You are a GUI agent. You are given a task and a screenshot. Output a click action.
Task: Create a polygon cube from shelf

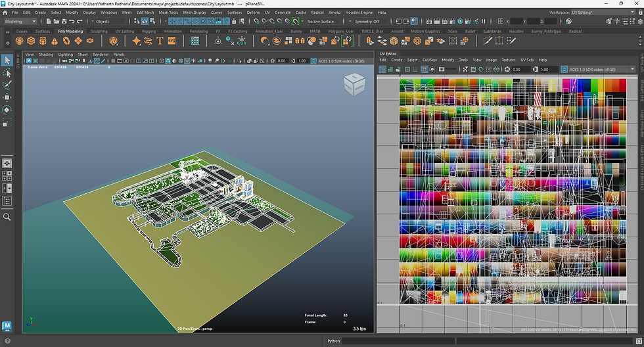[x=31, y=41]
